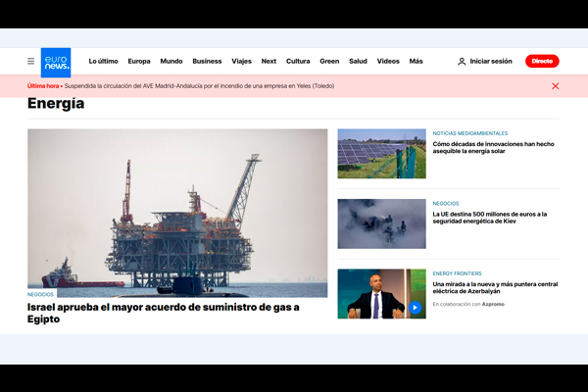Open the Mundo section
Image resolution: width=588 pixels, height=392 pixels.
171,61
